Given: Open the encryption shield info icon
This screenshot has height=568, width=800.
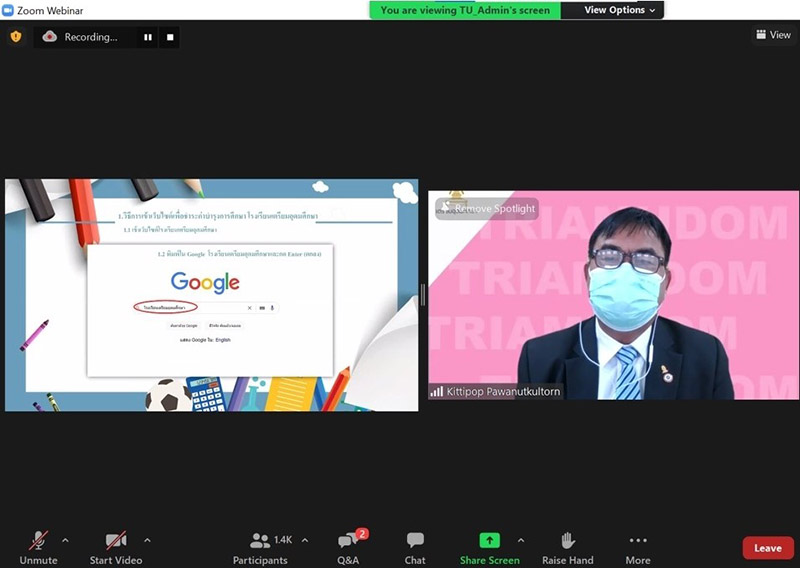Looking at the screenshot, I should (x=16, y=37).
